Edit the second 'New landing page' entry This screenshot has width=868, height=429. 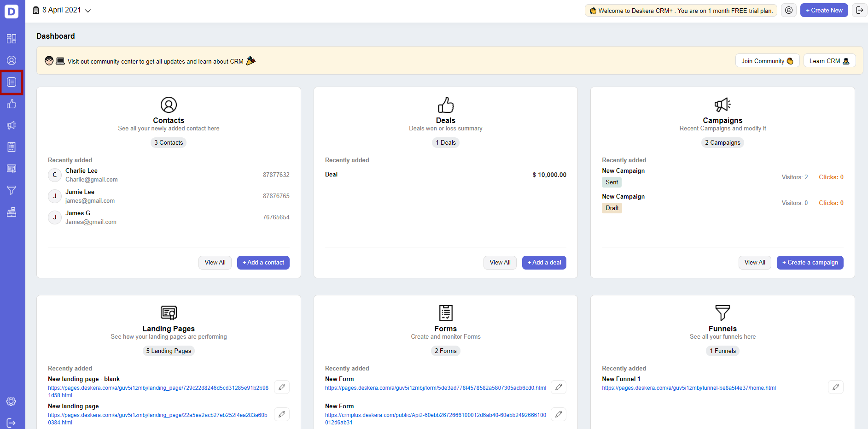(x=282, y=414)
